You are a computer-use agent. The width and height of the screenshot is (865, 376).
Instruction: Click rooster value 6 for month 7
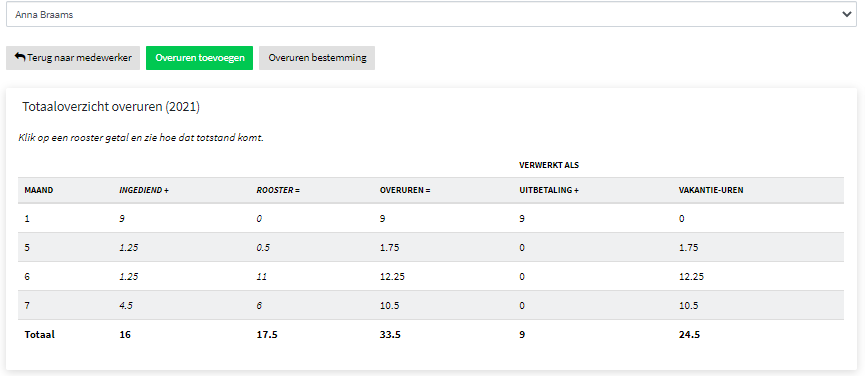click(x=259, y=306)
